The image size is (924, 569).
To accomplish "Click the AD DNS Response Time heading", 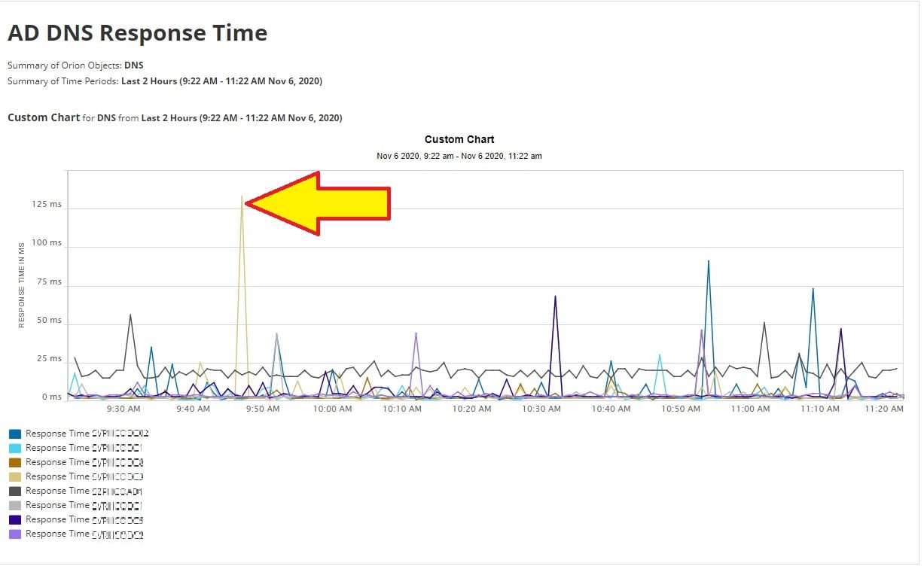I will [137, 33].
